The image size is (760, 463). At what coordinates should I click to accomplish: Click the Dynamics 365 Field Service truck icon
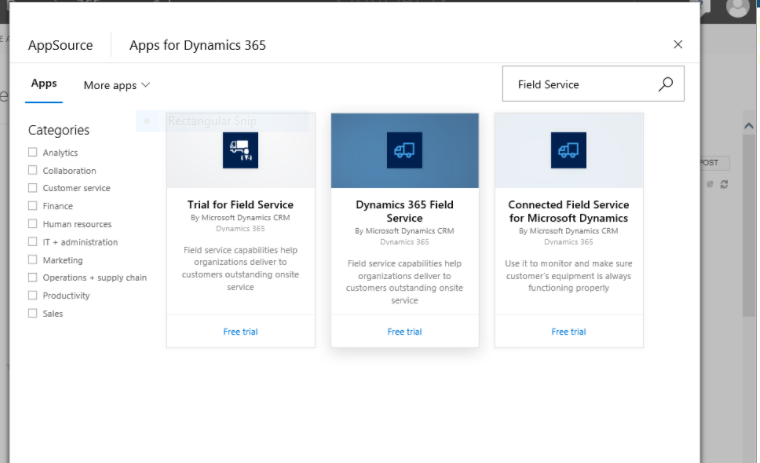pos(404,150)
